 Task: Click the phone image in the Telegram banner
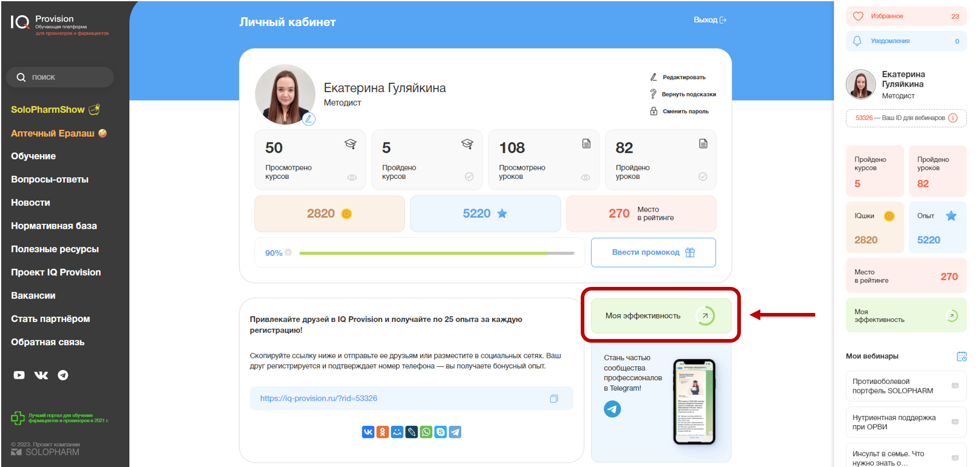(694, 401)
